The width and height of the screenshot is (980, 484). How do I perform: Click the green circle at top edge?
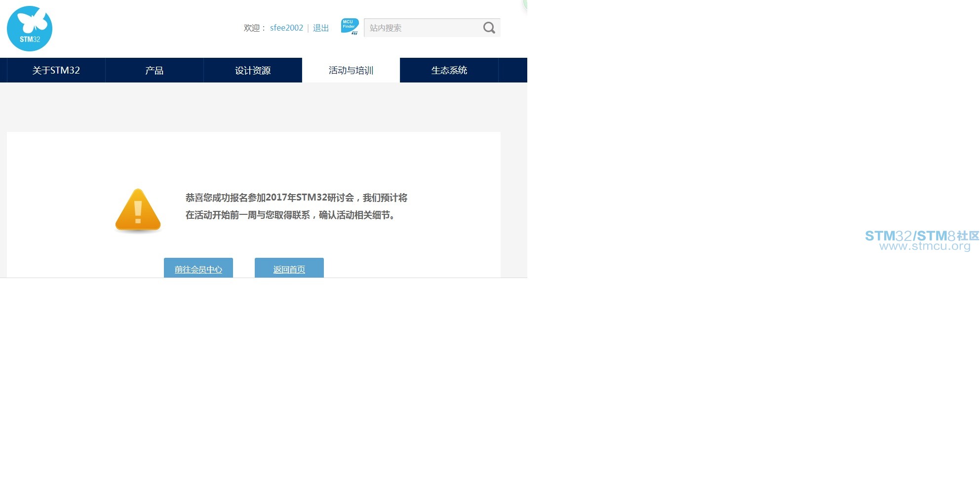pyautogui.click(x=525, y=4)
